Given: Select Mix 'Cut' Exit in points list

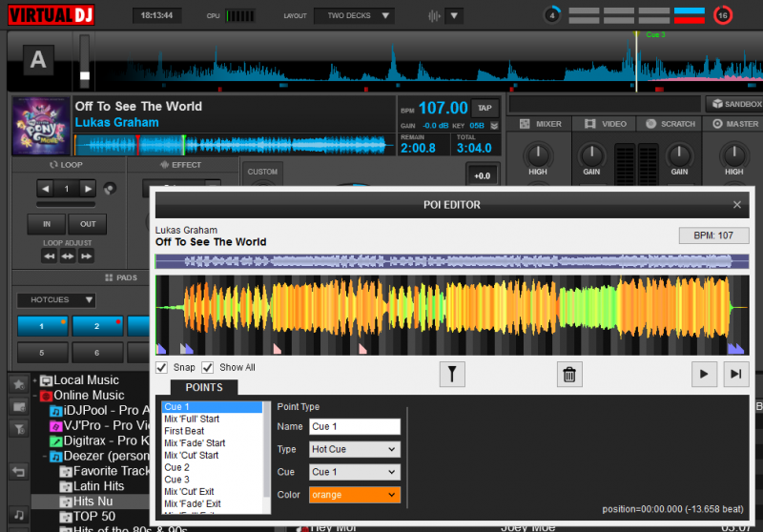Looking at the screenshot, I should click(212, 492).
